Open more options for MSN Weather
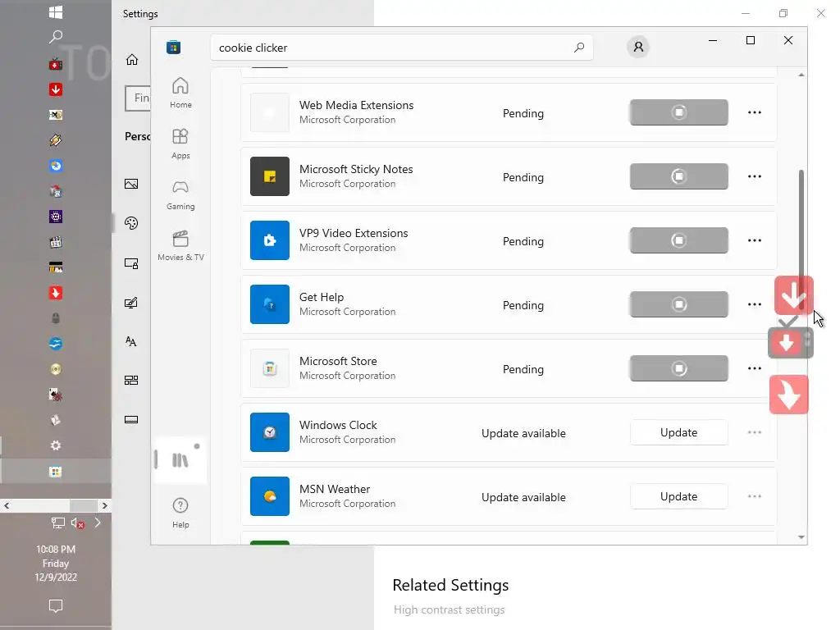Viewport: 840px width, 630px height. click(x=755, y=496)
